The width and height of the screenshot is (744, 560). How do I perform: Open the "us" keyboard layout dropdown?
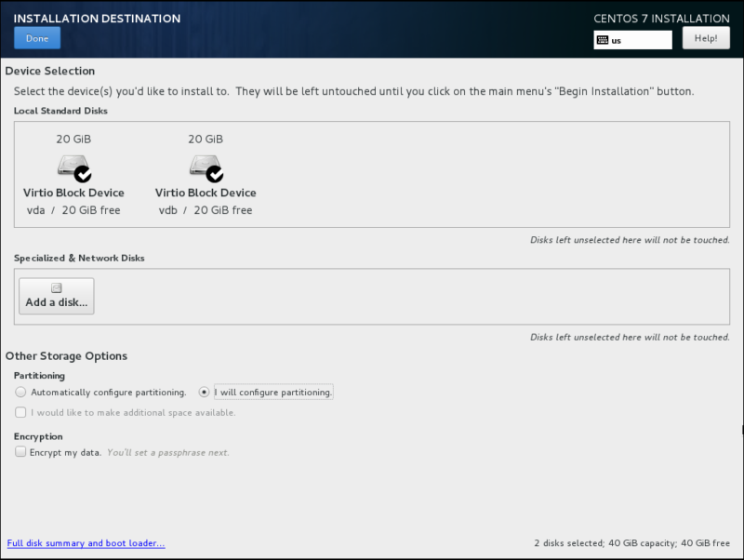(x=632, y=39)
